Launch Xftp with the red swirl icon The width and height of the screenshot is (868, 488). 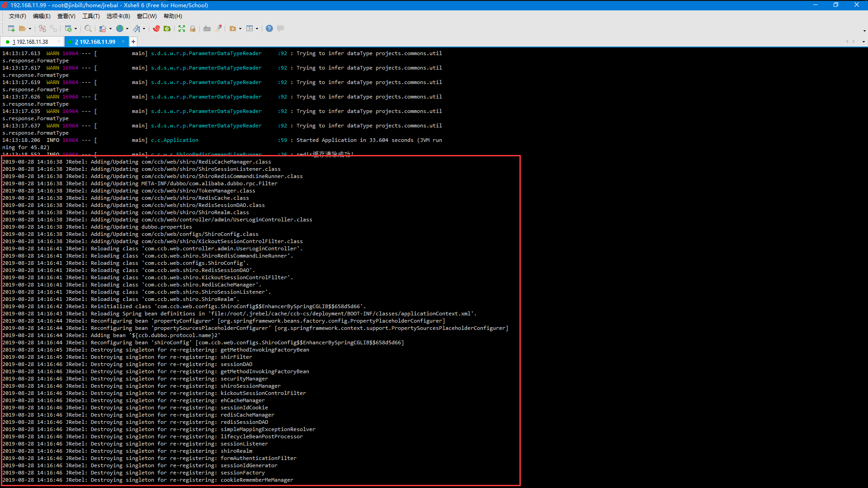point(156,28)
